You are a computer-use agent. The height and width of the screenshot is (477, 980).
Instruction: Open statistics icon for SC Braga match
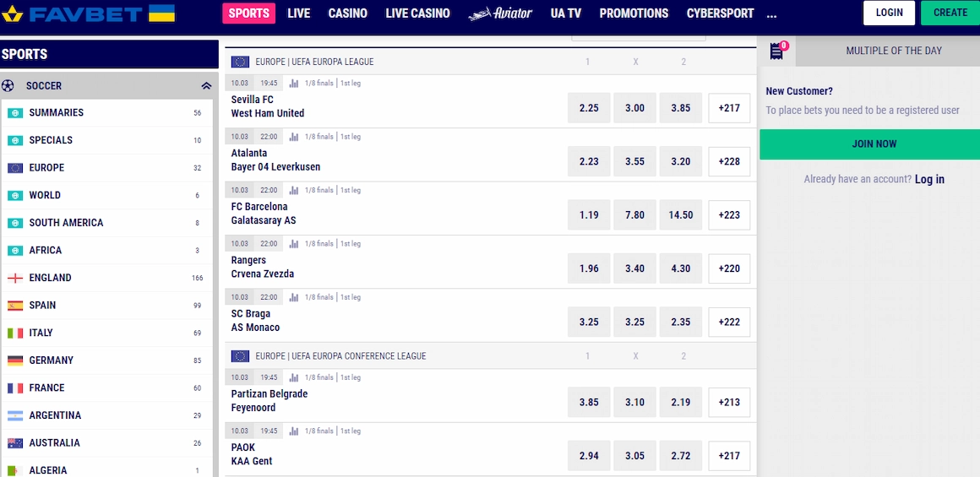tap(294, 298)
